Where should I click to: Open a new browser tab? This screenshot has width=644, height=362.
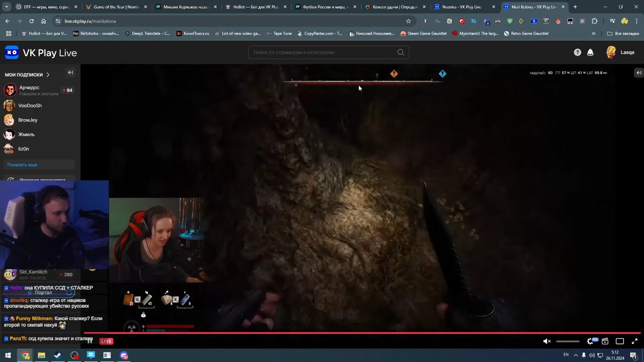coord(575,7)
